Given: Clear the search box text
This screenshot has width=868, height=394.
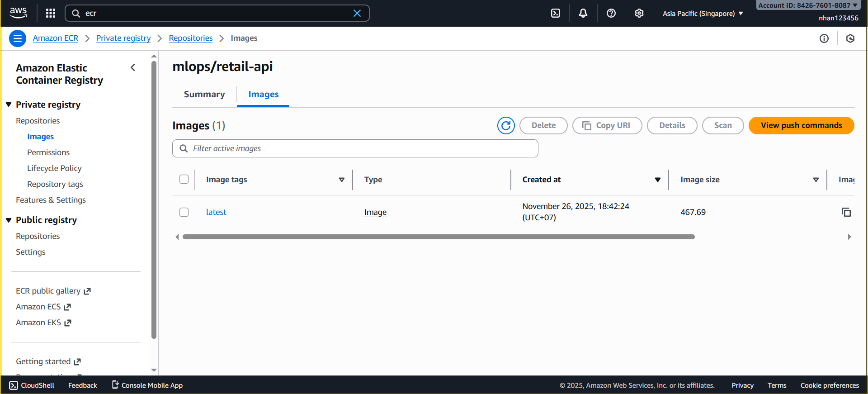Looking at the screenshot, I should [357, 13].
